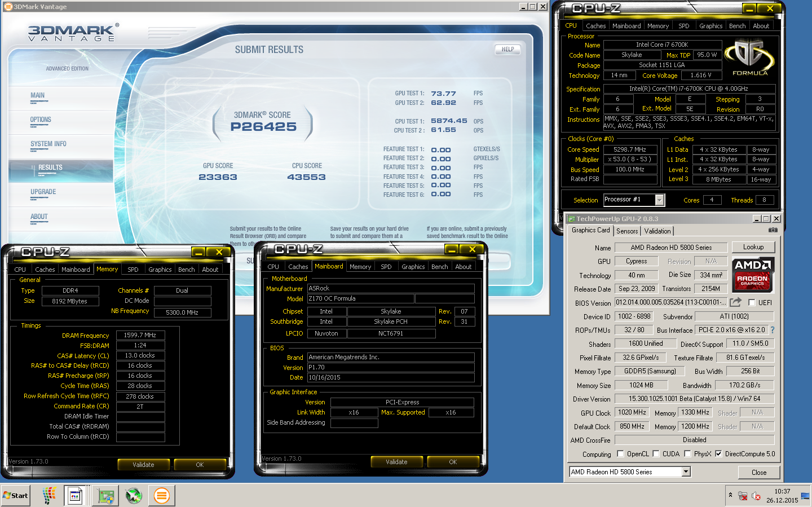The width and height of the screenshot is (812, 507).
Task: Click the 3DMark Vantage logo
Action: click(x=73, y=33)
